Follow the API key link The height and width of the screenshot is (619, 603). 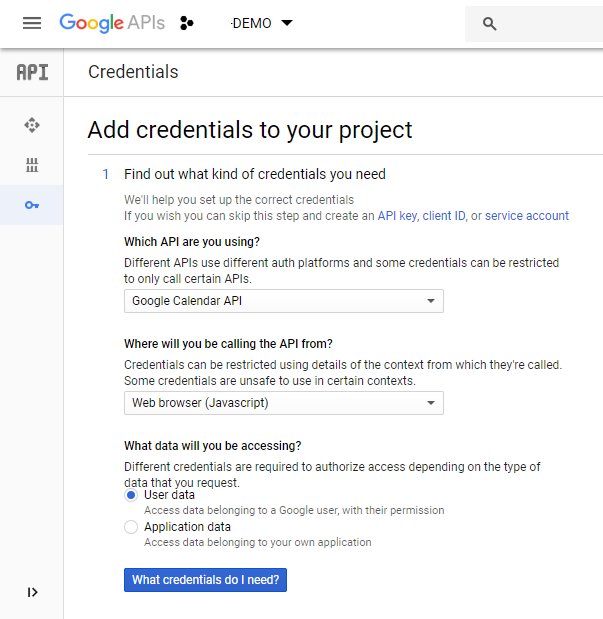click(x=397, y=216)
